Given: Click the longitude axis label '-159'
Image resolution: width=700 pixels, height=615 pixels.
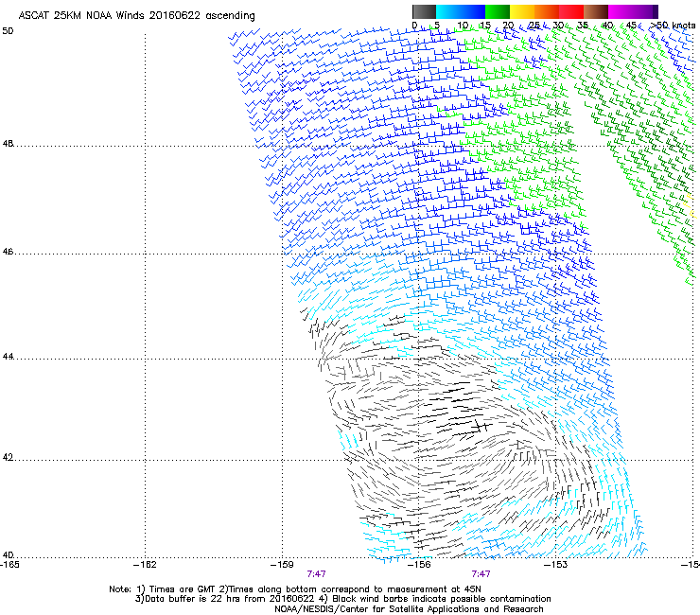Looking at the screenshot, I should click(x=282, y=565).
